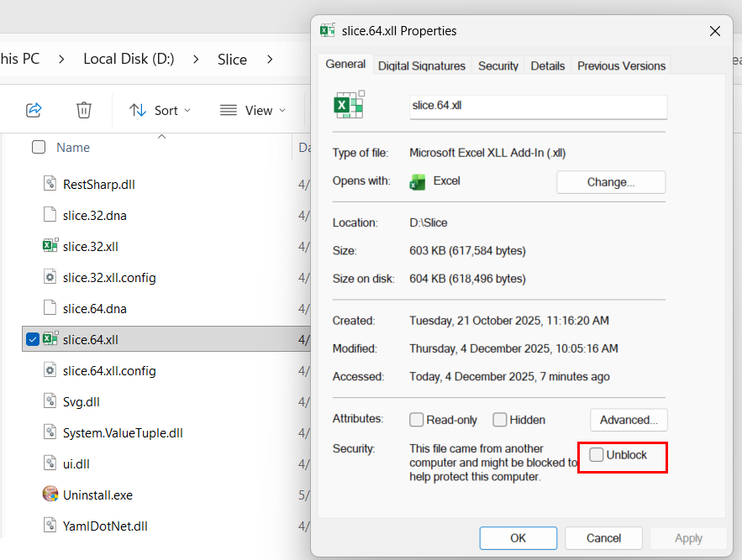Select the Uninstall.exe installer icon
742x560 pixels.
point(50,495)
